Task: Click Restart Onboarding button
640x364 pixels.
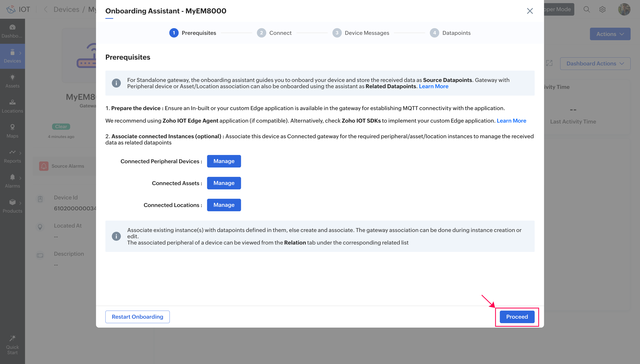Action: 137,317
